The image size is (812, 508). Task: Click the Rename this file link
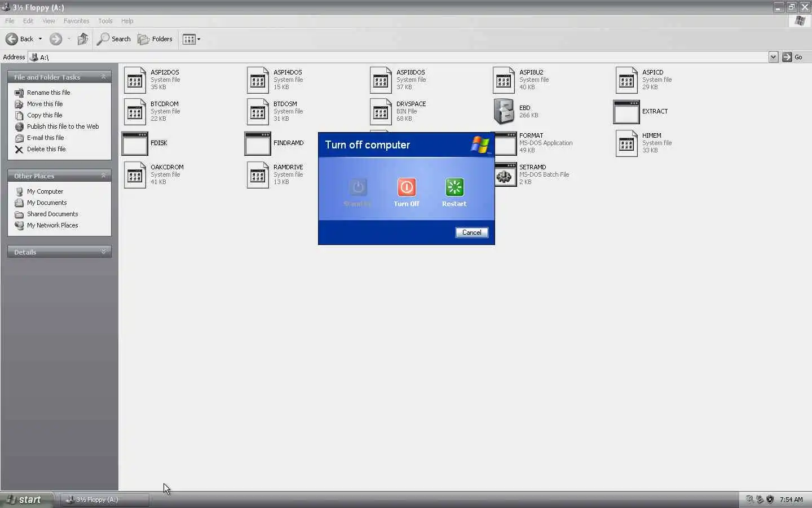(x=48, y=93)
